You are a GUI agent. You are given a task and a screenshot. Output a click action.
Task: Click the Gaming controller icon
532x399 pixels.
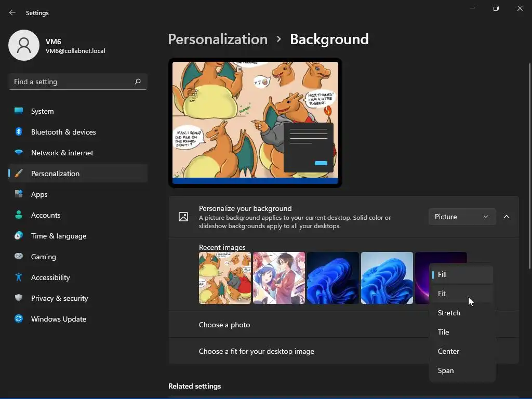(x=19, y=256)
